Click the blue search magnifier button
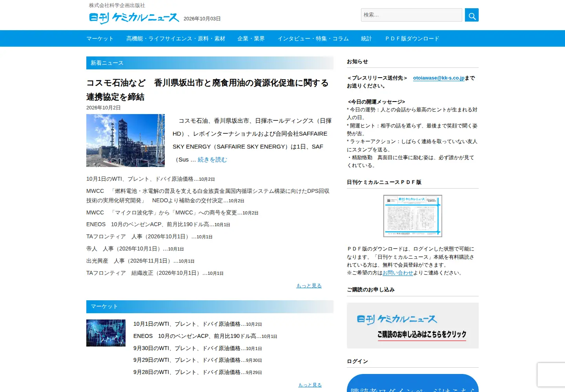The image size is (565, 392). pyautogui.click(x=472, y=15)
